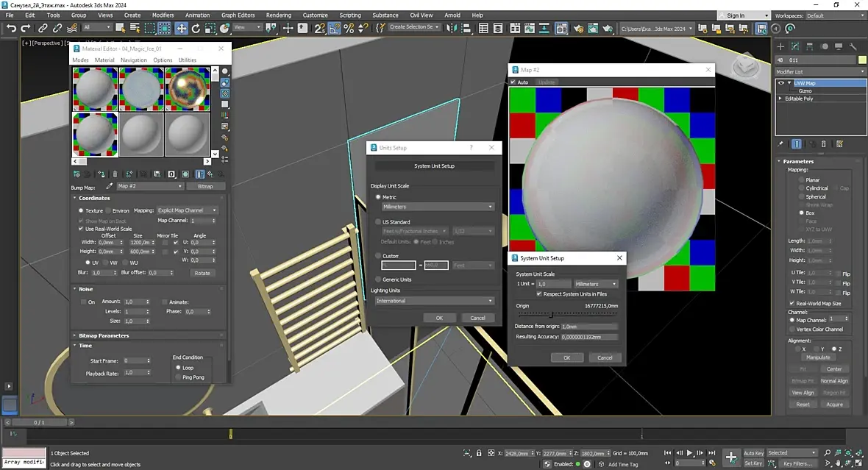Click the Undo arrow in main toolbar
Screen dimensions: 868x470
coord(11,28)
